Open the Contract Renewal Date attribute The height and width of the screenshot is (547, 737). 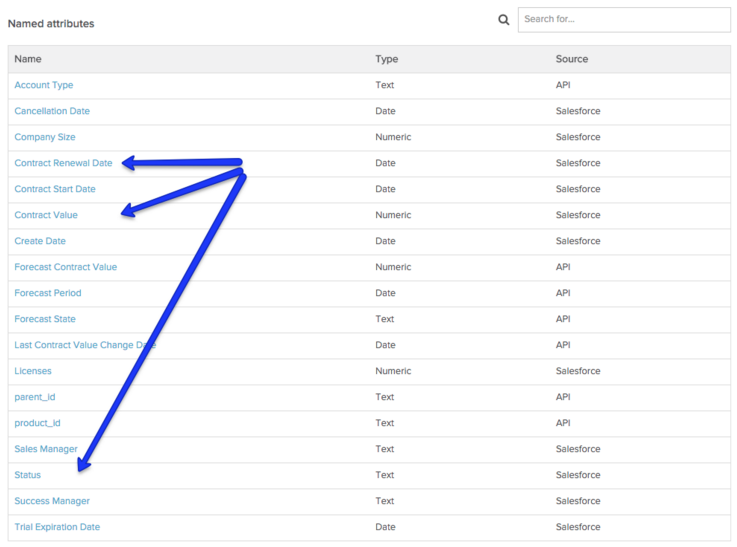pos(63,163)
